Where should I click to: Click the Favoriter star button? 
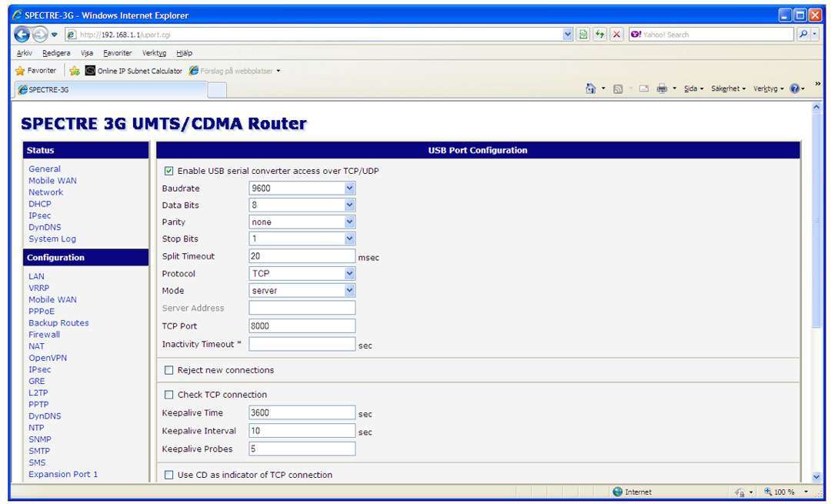[x=35, y=71]
